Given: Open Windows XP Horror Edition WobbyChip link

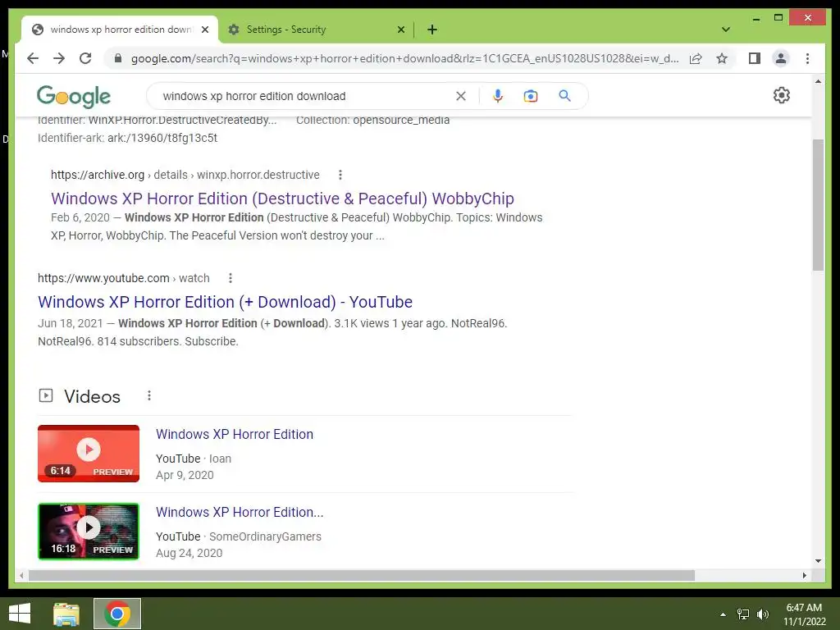Looking at the screenshot, I should (x=282, y=199).
